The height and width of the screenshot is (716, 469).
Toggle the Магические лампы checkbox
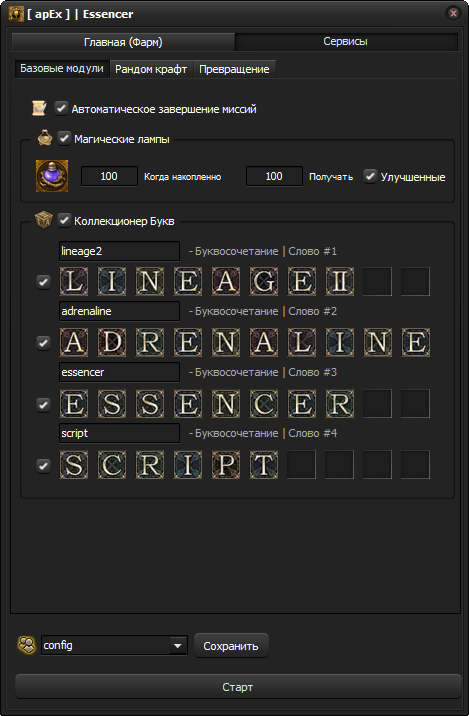[x=64, y=138]
